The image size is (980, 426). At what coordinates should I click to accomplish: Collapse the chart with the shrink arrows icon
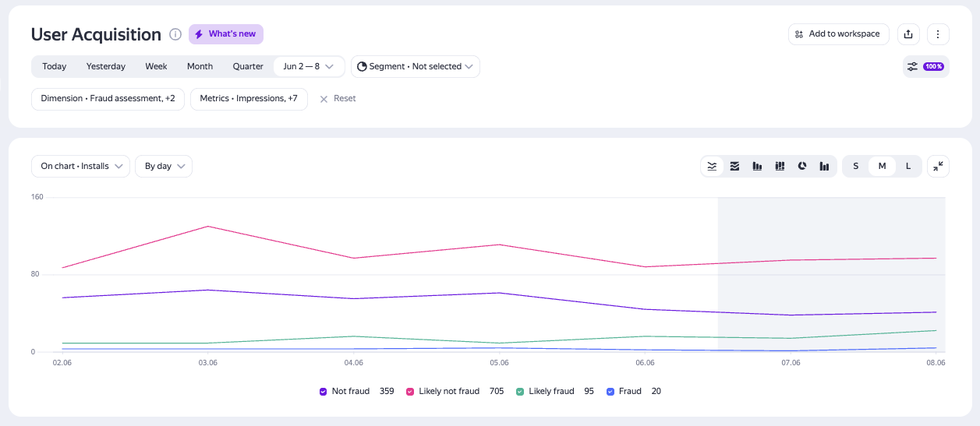(938, 166)
